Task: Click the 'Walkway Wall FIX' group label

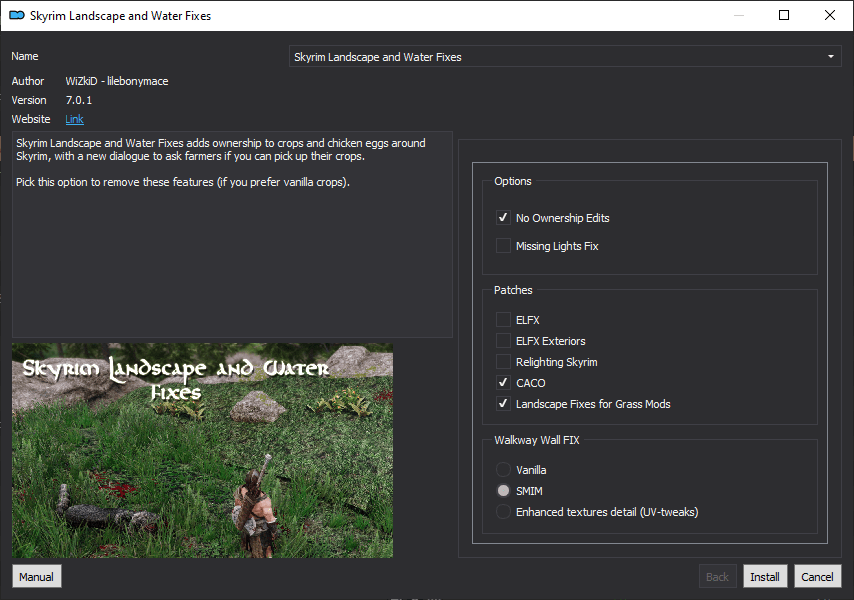Action: 536,440
